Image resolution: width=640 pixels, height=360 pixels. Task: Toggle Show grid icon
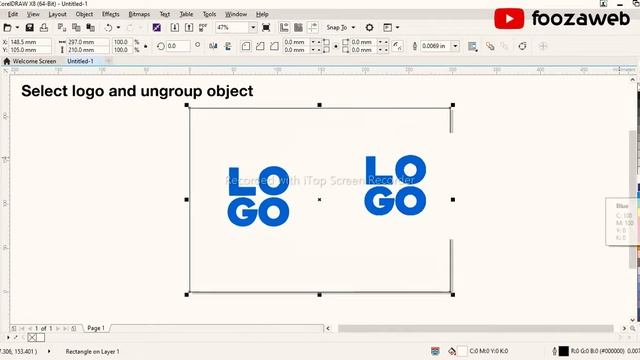[x=298, y=28]
